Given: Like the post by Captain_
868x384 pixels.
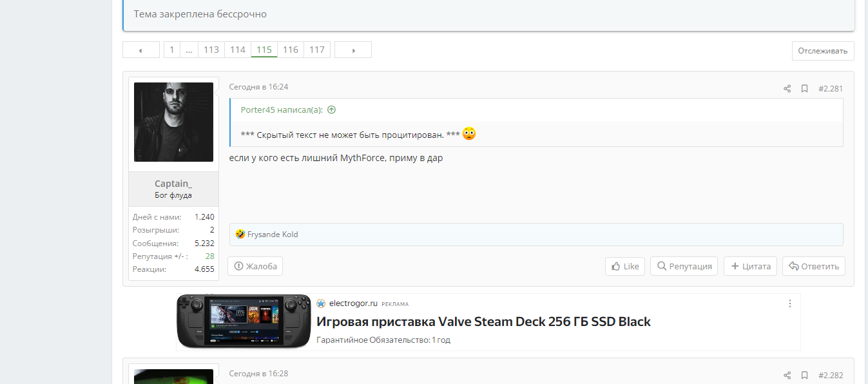Looking at the screenshot, I should 625,266.
